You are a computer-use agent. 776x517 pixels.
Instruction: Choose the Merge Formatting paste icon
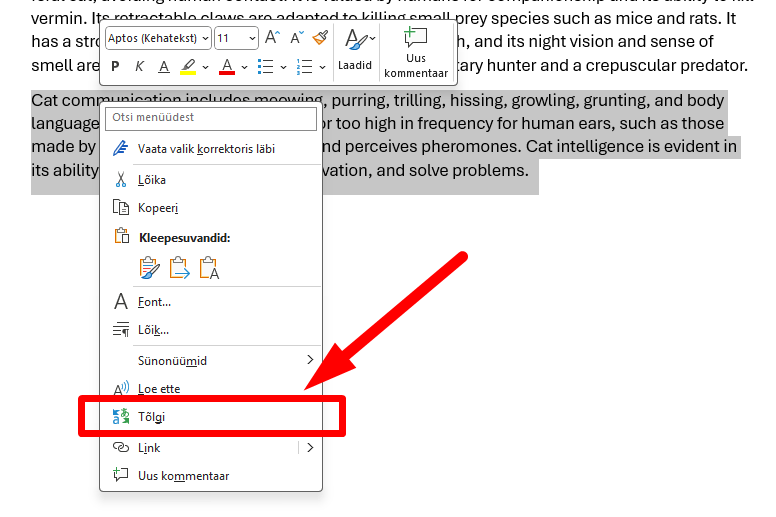point(180,267)
